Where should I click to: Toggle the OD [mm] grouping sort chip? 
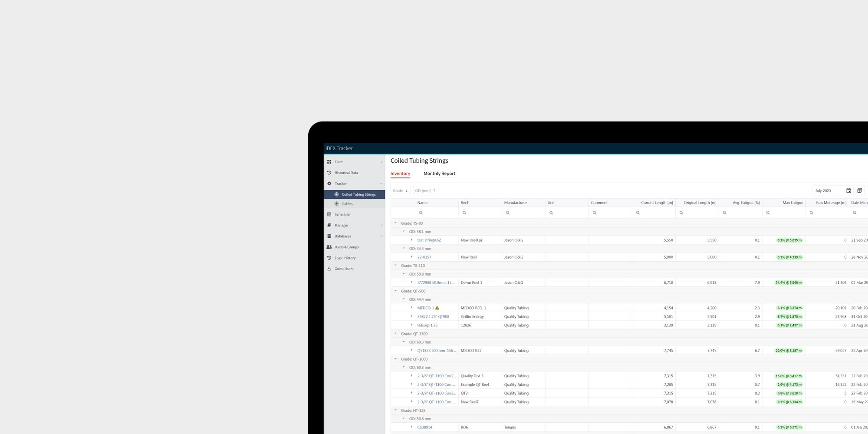[x=425, y=191]
